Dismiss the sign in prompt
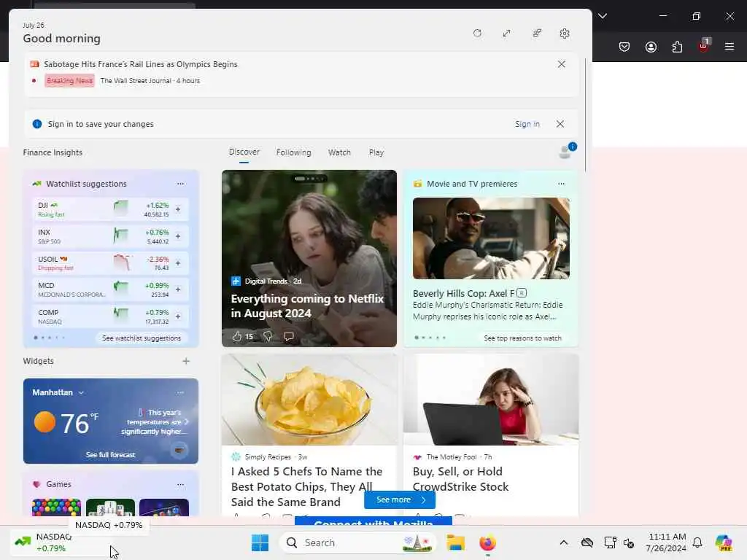The height and width of the screenshot is (560, 747). point(560,124)
